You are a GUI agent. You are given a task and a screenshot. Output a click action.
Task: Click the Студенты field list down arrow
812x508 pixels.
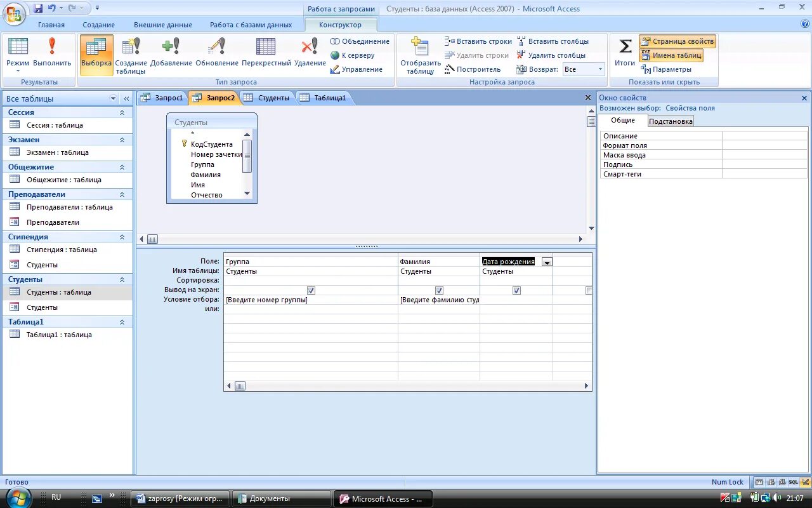click(247, 194)
